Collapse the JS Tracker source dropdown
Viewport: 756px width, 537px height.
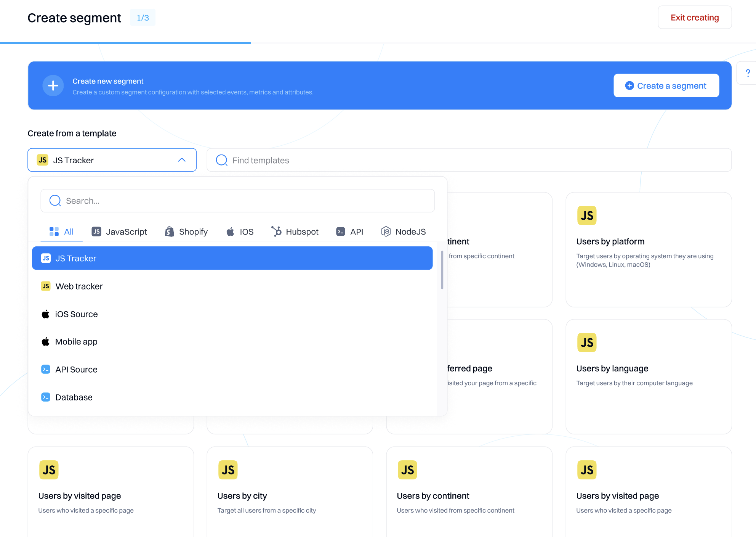pyautogui.click(x=182, y=160)
